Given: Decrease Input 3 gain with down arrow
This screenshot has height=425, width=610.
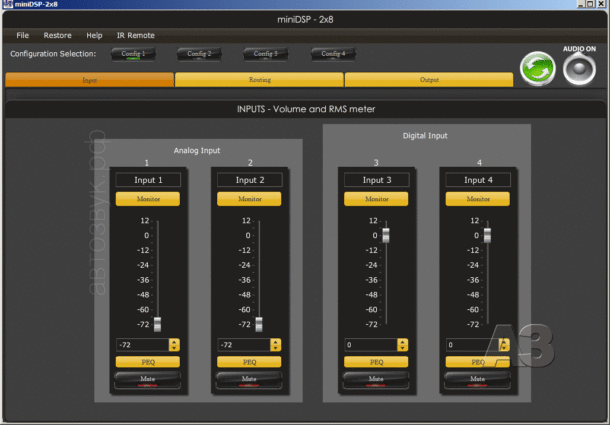Looking at the screenshot, I should coord(403,348).
